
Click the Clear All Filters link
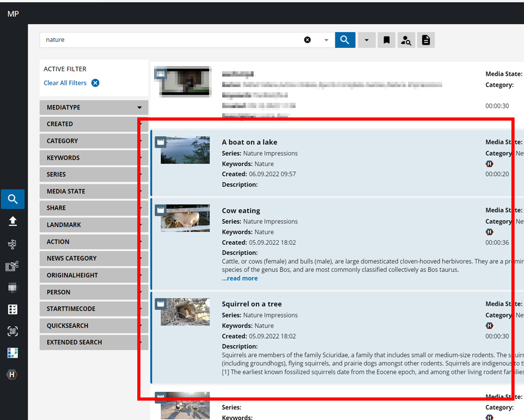(x=65, y=83)
